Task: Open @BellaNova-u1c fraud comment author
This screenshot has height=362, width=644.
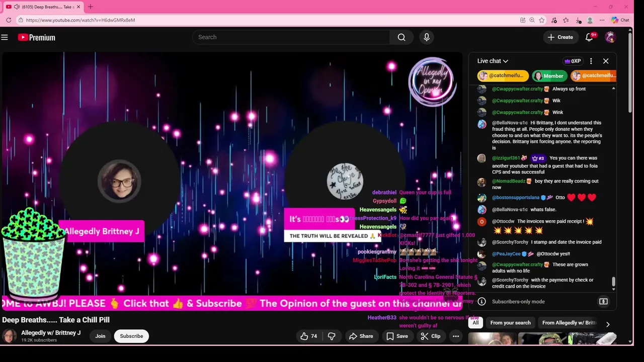Action: 509,123
